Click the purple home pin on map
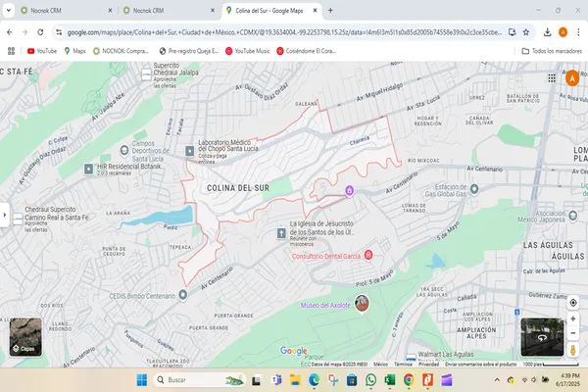Image resolution: width=588 pixels, height=392 pixels. 349,190
